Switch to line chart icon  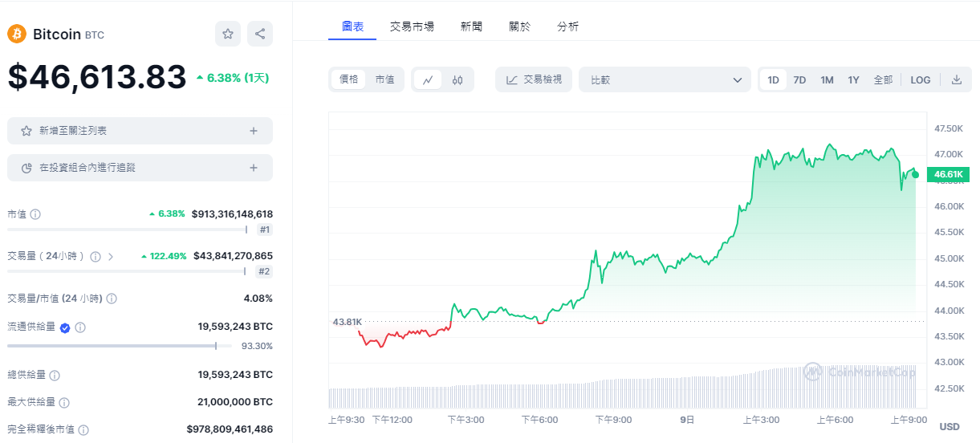(428, 79)
